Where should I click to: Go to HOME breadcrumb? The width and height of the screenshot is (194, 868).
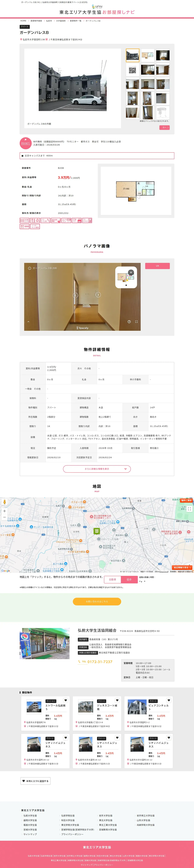[x=23, y=21]
